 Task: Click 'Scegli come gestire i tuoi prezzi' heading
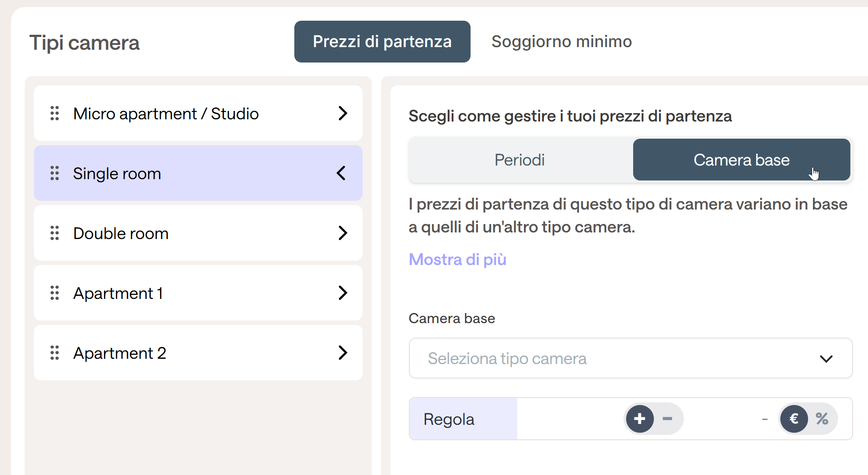570,116
